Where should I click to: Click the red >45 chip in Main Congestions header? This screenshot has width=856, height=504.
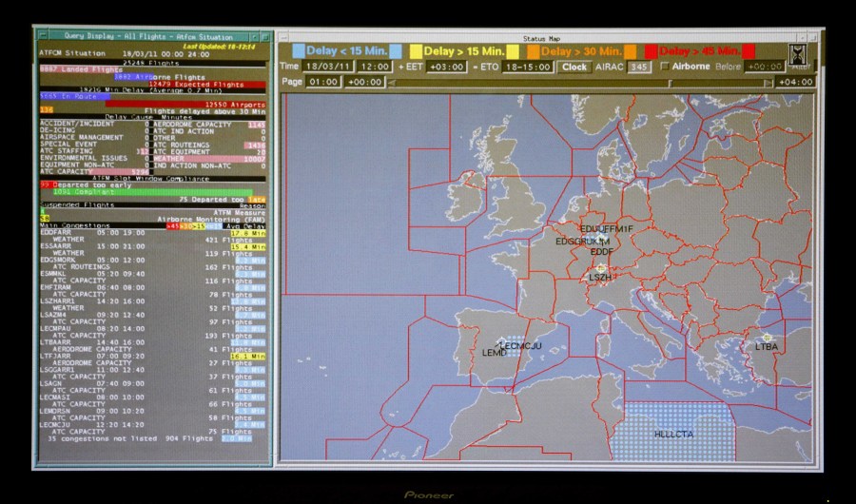(x=173, y=226)
